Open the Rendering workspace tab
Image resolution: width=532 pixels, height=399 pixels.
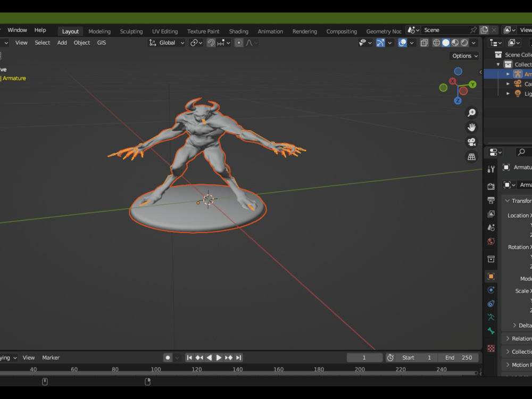click(304, 31)
